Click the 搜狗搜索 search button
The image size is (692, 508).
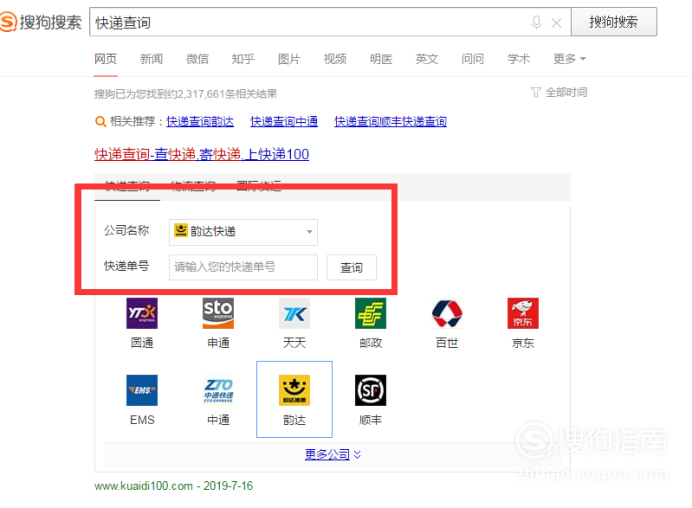613,22
